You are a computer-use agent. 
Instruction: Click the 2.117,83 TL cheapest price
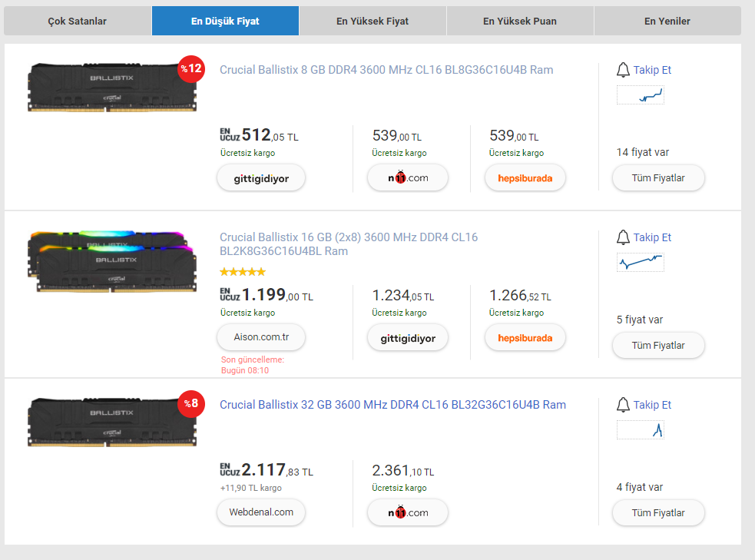click(267, 470)
